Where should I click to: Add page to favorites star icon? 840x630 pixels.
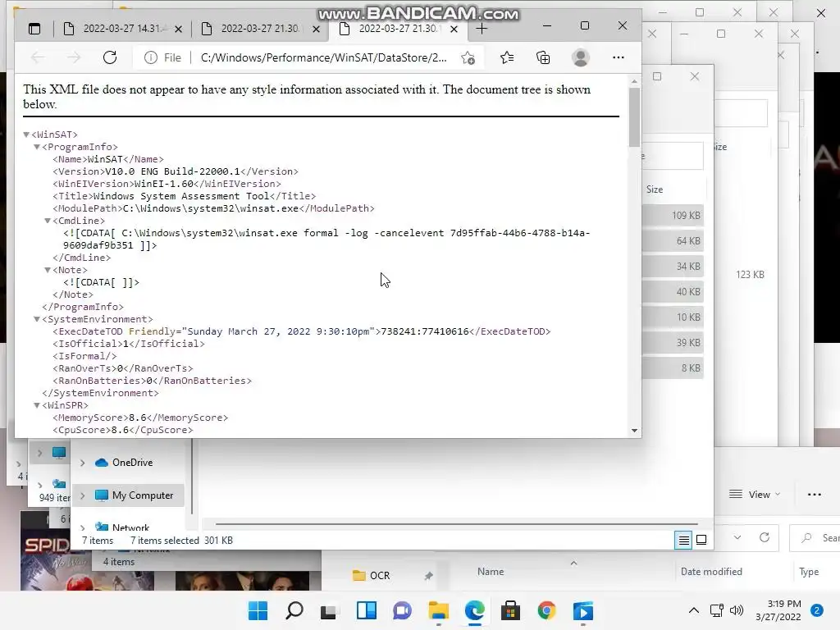[468, 58]
